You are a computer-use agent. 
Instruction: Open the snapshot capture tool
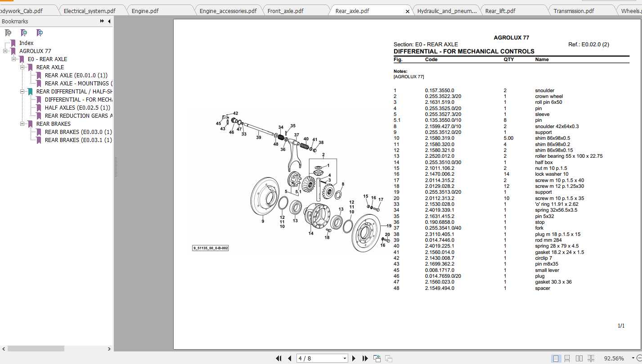pyautogui.click(x=377, y=358)
